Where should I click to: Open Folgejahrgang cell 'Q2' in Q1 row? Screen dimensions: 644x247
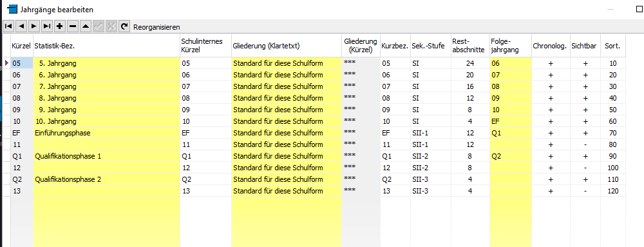pyautogui.click(x=511, y=156)
